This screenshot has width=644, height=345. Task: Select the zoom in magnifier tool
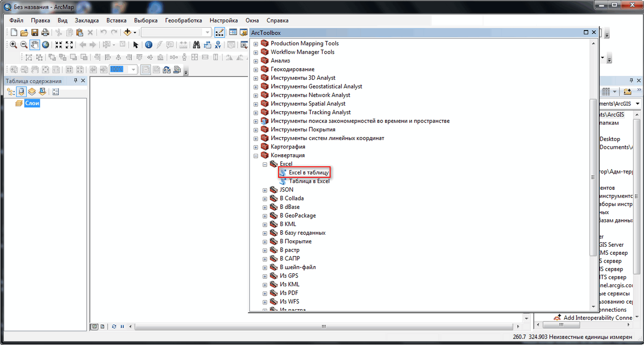tap(13, 45)
